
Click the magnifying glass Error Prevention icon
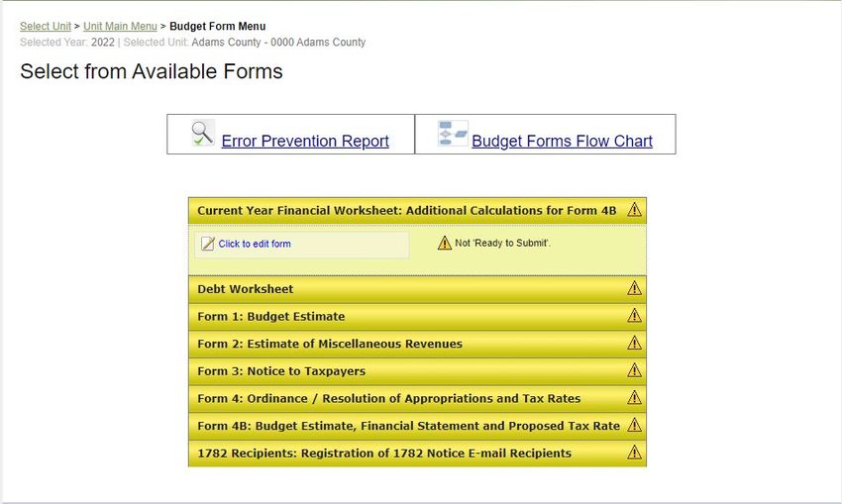click(203, 133)
